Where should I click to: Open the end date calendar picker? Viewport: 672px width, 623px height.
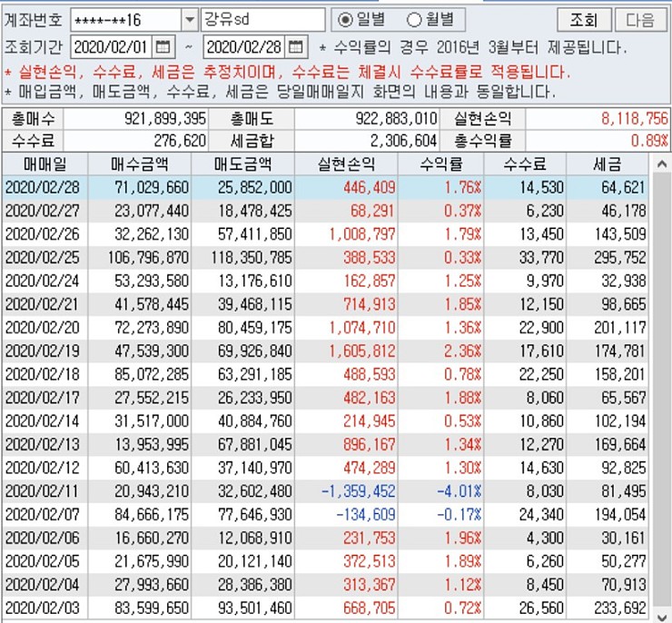[296, 46]
